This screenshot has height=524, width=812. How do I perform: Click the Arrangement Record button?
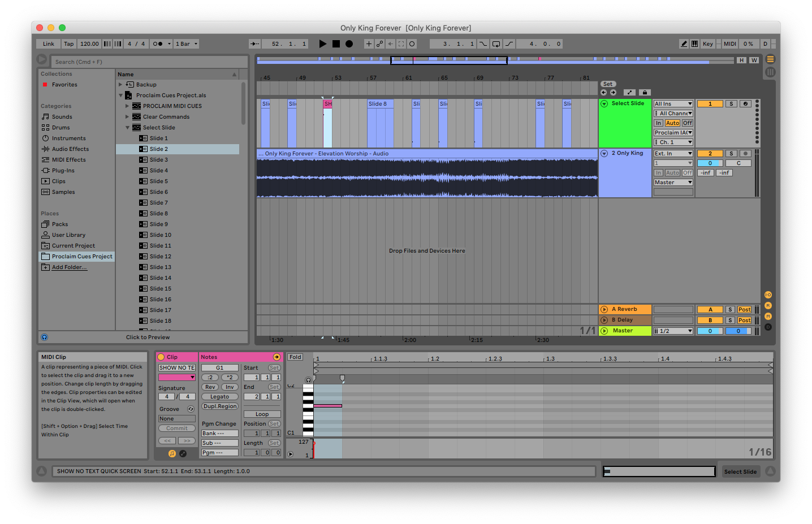click(x=349, y=44)
